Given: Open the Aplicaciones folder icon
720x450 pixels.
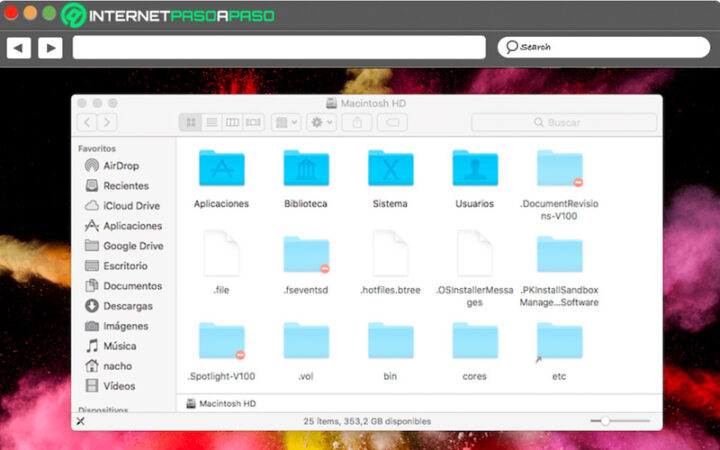Looking at the screenshot, I should tap(221, 169).
